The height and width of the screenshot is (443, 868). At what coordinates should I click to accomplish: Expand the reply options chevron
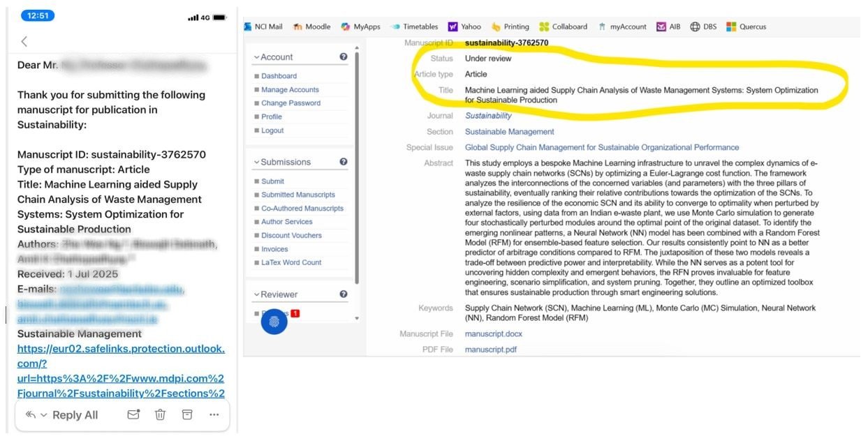pyautogui.click(x=44, y=415)
